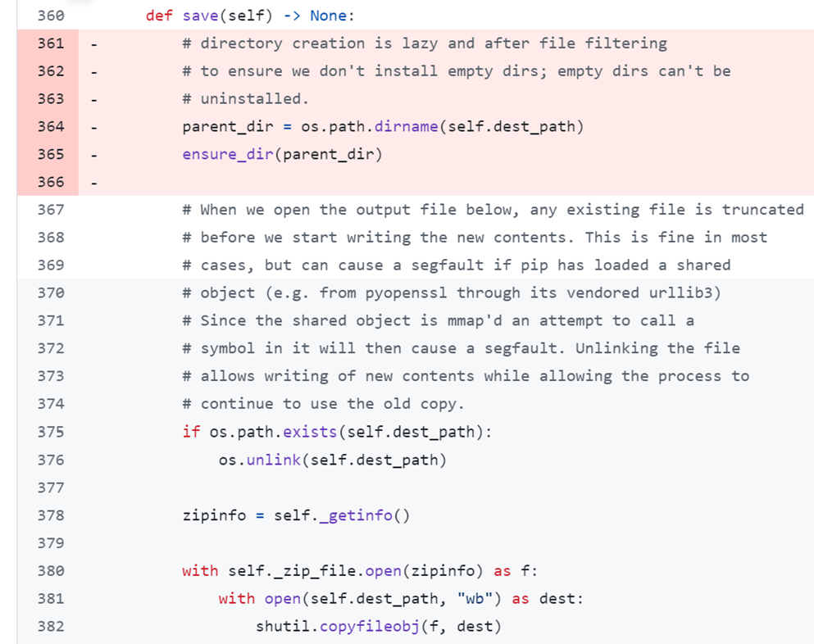Click the None return type annotation
This screenshot has width=814, height=644.
pyautogui.click(x=328, y=16)
